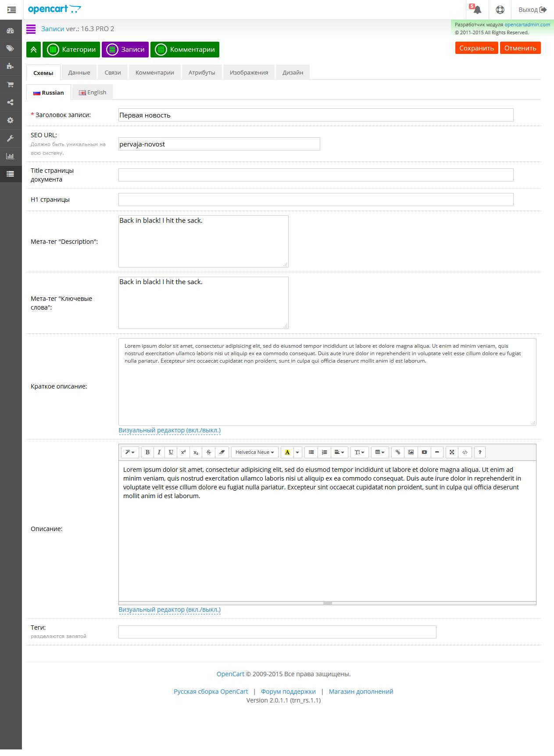This screenshot has width=554, height=756.
Task: Click Выход logout link
Action: click(x=533, y=10)
